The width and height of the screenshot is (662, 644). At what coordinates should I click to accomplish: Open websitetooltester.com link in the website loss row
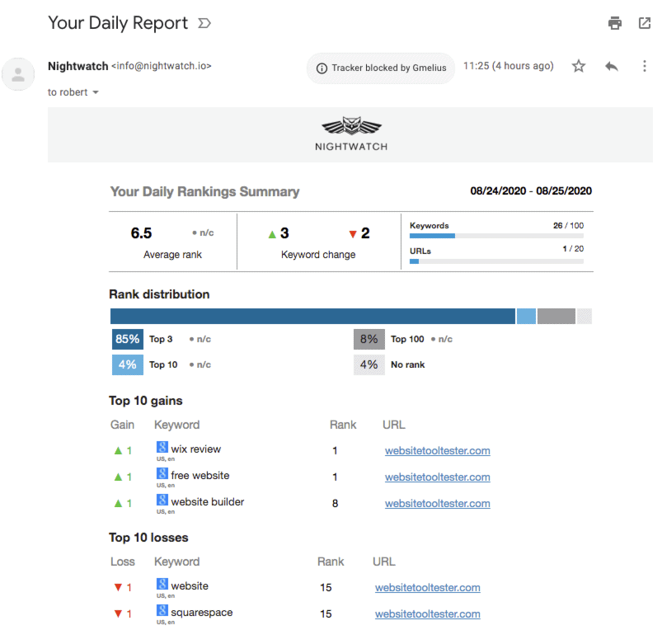tap(427, 587)
